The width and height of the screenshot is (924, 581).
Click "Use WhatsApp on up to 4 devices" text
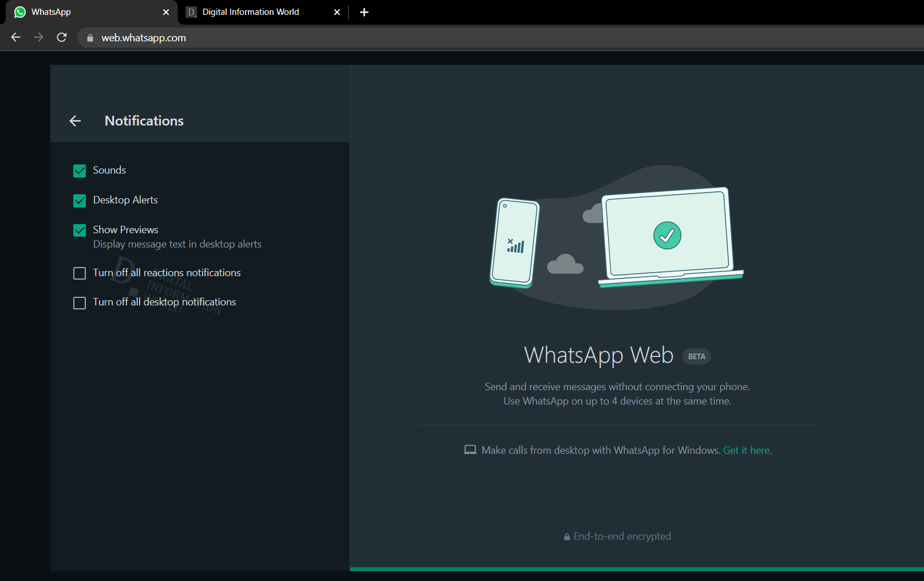[617, 401]
